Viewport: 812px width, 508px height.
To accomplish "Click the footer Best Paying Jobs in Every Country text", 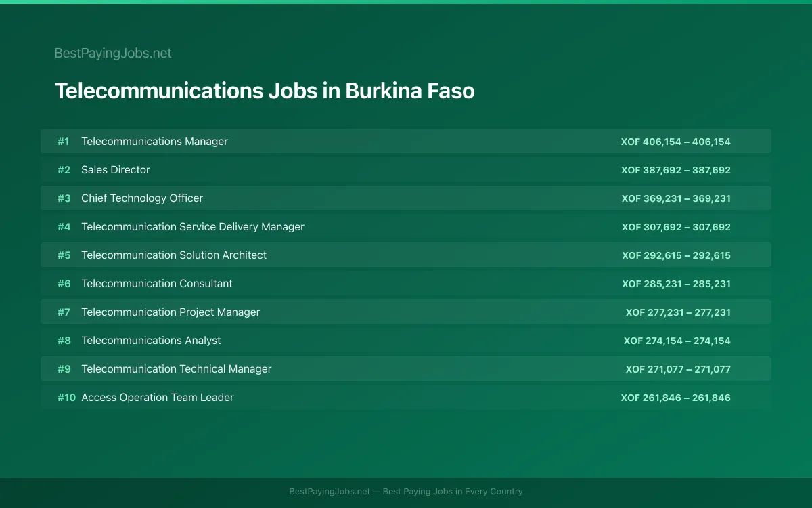I will [x=453, y=492].
